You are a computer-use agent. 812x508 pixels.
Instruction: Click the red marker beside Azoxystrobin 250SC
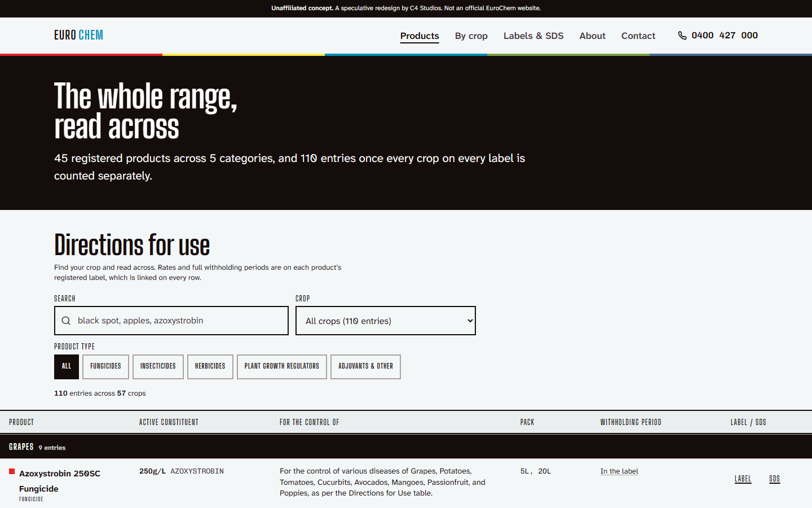tap(12, 471)
